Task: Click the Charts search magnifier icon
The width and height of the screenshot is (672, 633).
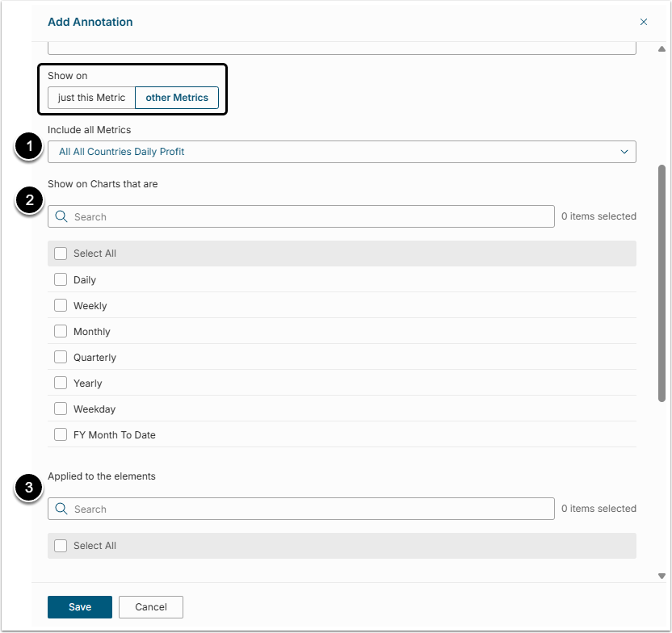Action: tap(61, 216)
